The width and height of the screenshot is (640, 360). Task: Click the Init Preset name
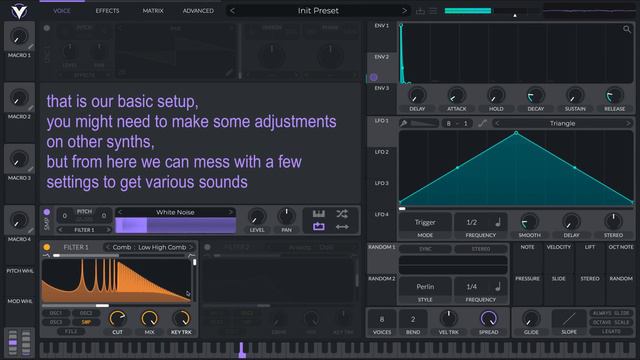[318, 11]
